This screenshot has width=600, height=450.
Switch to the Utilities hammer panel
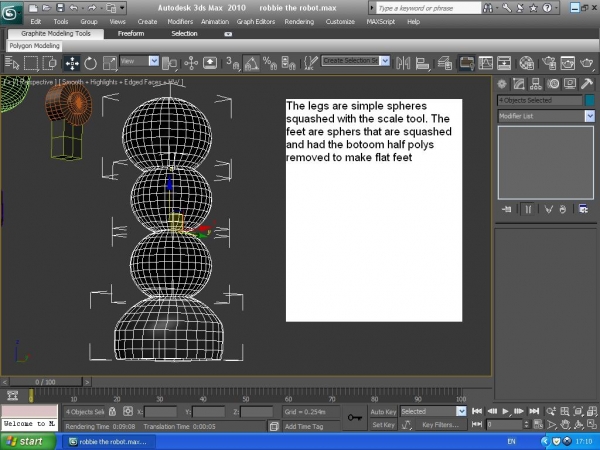click(587, 84)
